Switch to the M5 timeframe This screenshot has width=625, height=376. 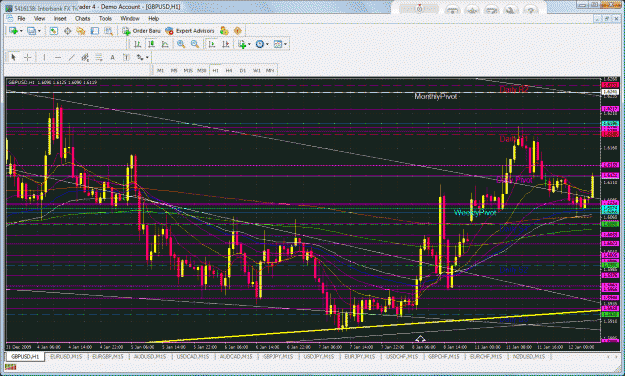(x=174, y=71)
